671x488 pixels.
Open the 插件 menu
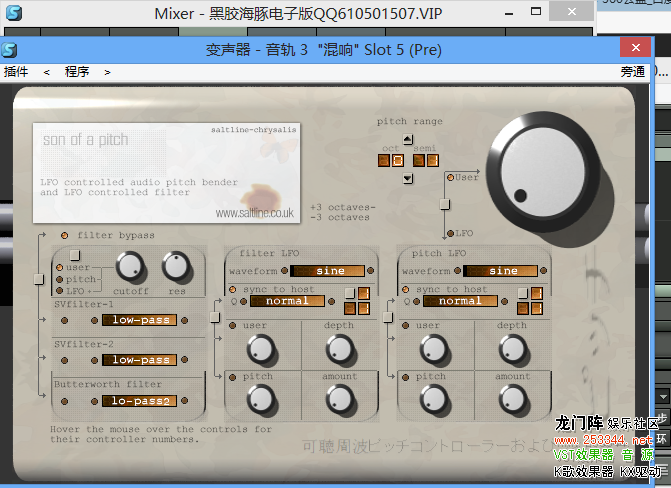tap(16, 72)
